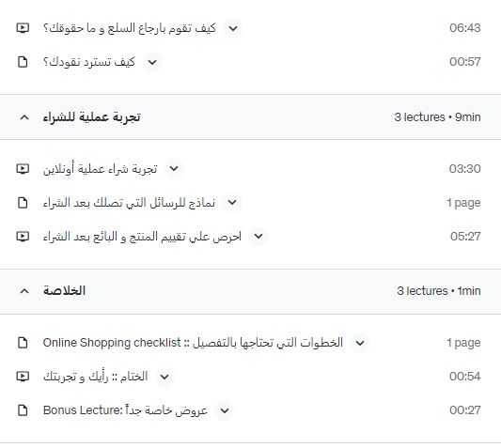
Task: Expand Online Shopping checklist description chevron
Action: pos(360,343)
